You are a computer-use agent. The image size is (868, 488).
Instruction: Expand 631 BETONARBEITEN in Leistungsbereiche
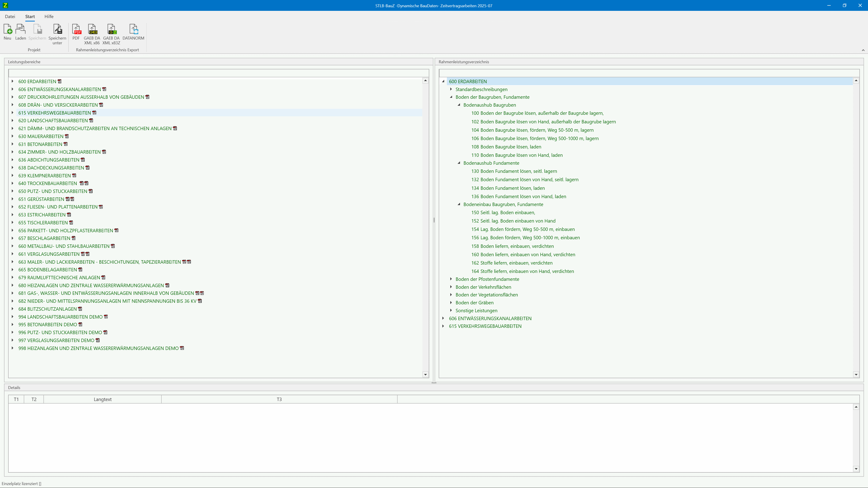tap(12, 144)
